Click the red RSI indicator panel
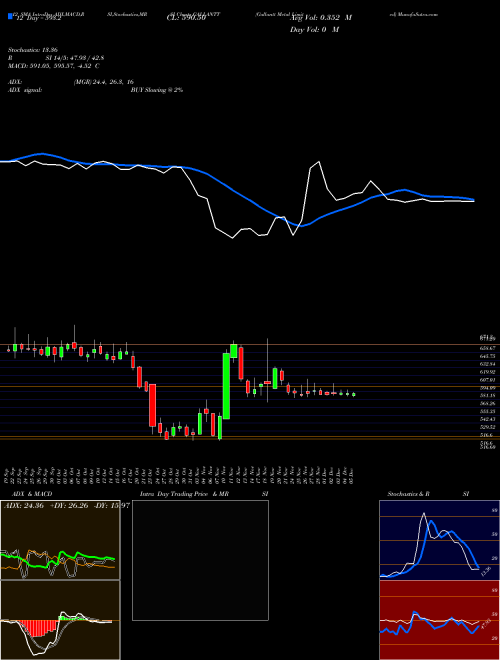Viewport: 500px width, 660px height. click(439, 620)
